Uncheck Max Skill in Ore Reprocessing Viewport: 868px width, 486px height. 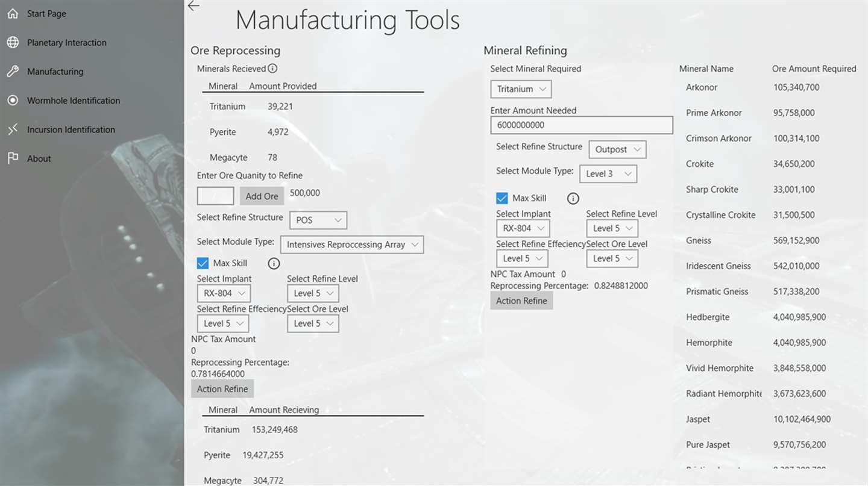click(x=203, y=263)
